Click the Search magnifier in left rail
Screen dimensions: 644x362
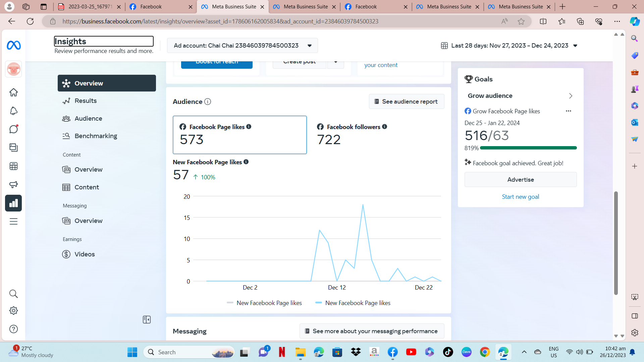[x=13, y=294]
